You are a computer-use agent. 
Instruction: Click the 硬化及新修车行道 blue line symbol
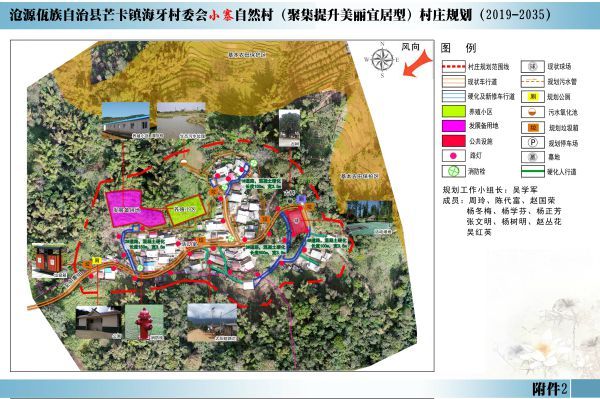(x=453, y=96)
